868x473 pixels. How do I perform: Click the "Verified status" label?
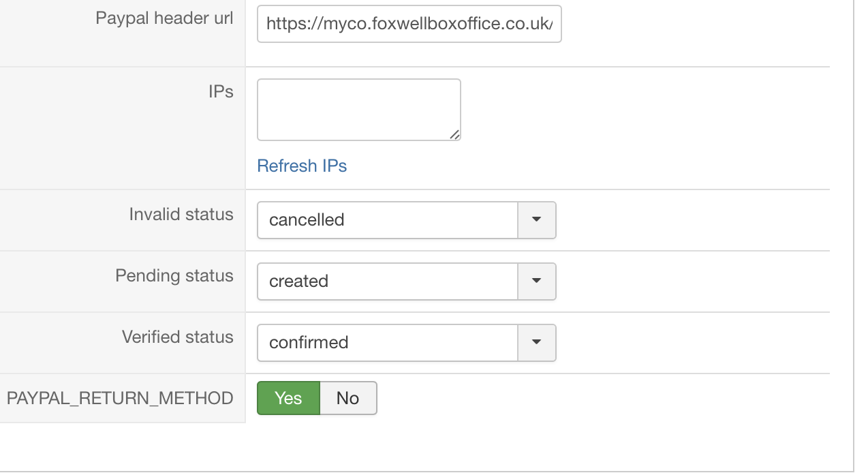coord(178,337)
